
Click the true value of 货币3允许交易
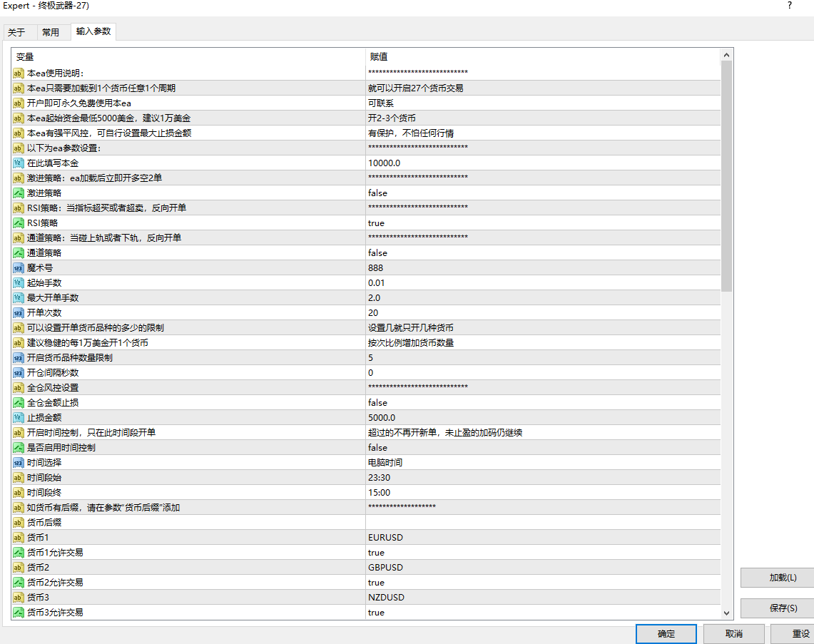[376, 613]
